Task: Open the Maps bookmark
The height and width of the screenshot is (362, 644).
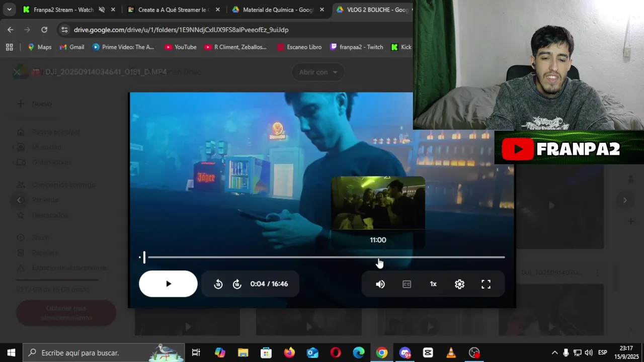Action: coord(39,47)
